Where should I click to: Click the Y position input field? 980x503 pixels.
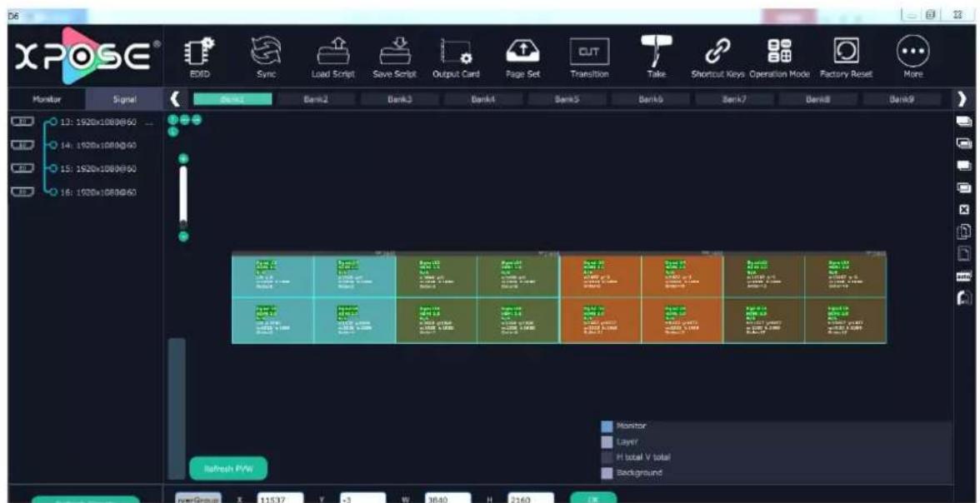[362, 499]
